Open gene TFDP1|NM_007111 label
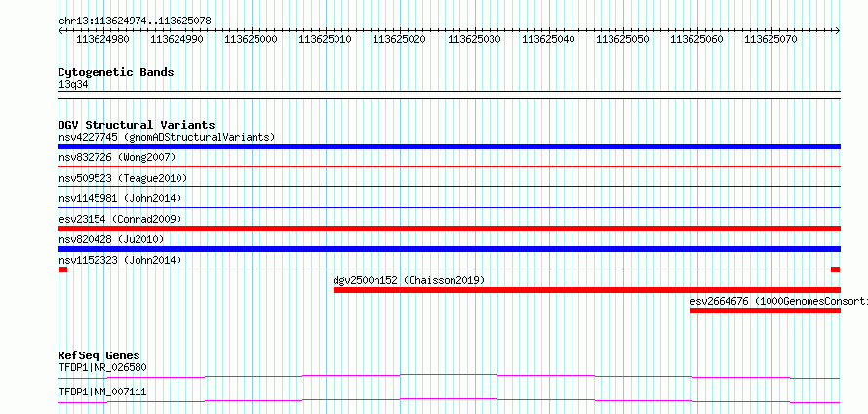Screen dimensions: 868x414 point(102,392)
